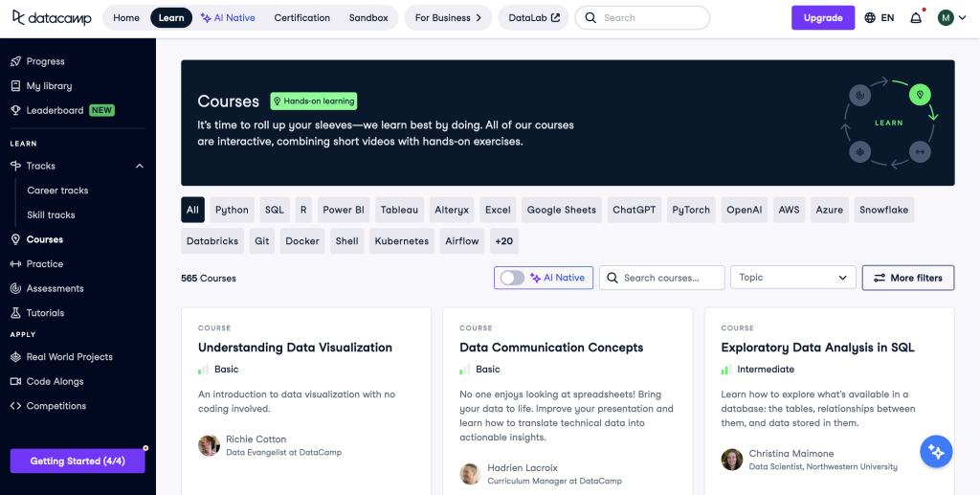This screenshot has height=495, width=980.
Task: Select the Python technology filter chip
Action: [x=232, y=210]
